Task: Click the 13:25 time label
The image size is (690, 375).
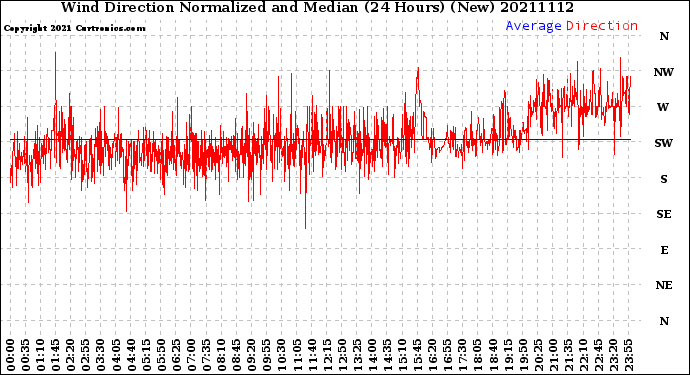Action: coord(357,355)
